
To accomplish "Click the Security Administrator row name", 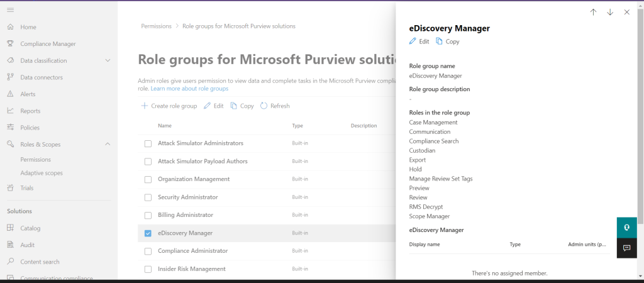I will (x=187, y=197).
